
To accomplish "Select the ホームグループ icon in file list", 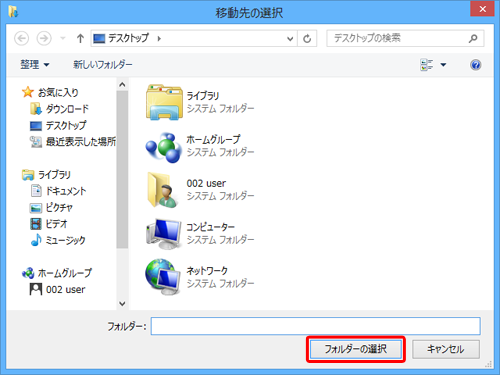I will click(x=164, y=147).
